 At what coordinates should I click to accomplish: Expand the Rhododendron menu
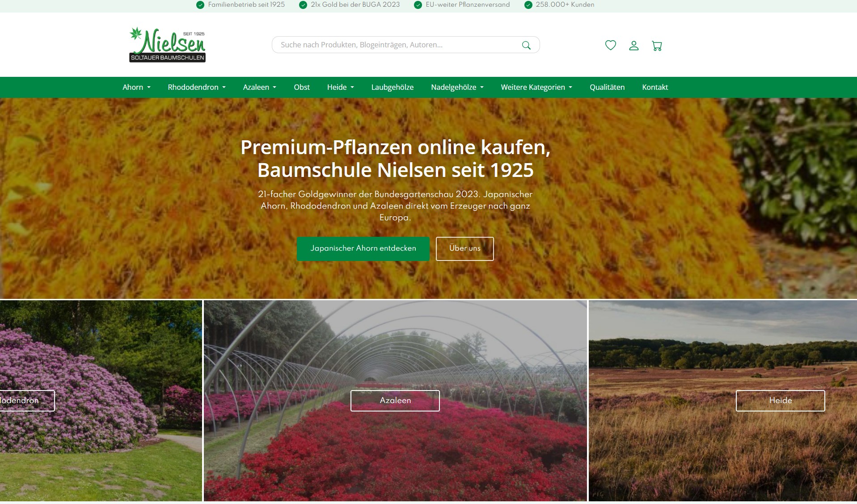[x=197, y=87]
